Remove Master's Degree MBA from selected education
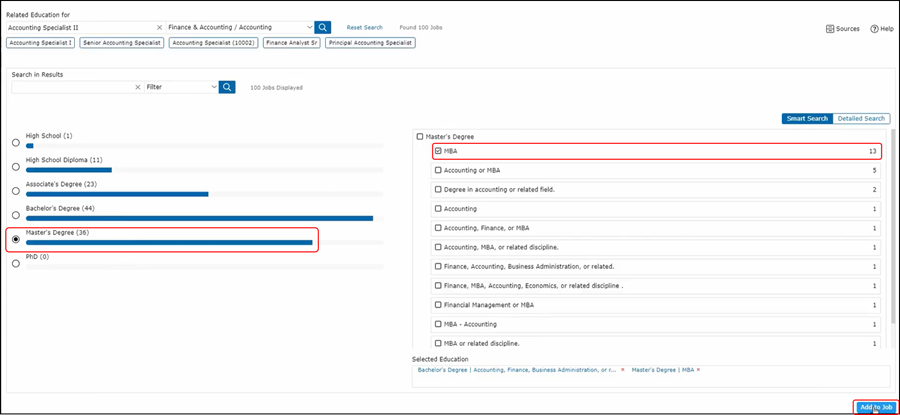Viewport: 900px width, 415px height. click(698, 370)
